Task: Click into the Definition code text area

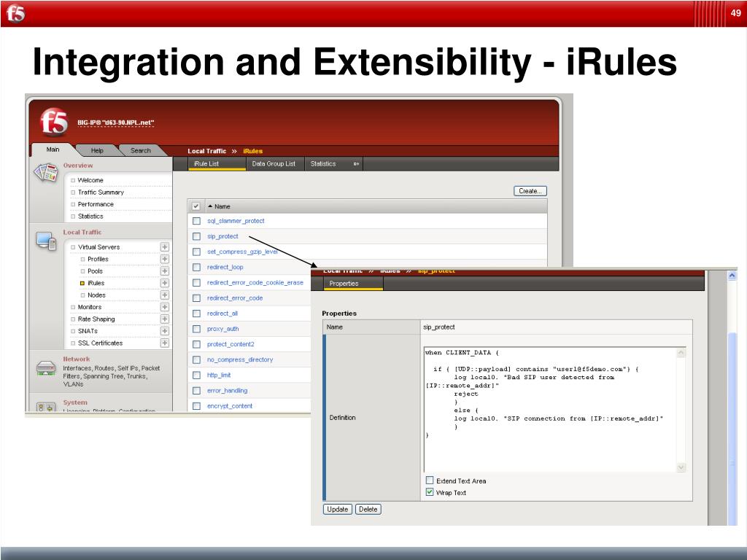Action: coord(550,410)
